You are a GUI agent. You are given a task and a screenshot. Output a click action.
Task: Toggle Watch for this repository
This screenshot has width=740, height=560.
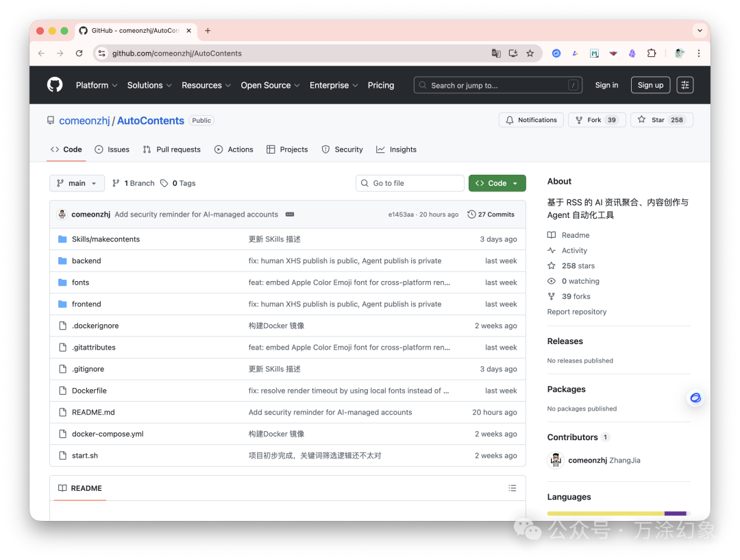574,280
